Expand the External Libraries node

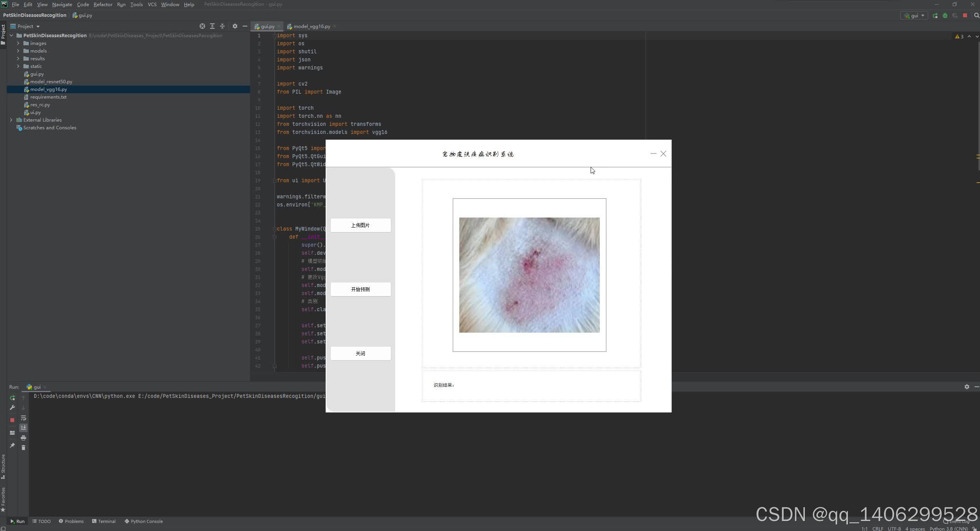[x=11, y=120]
